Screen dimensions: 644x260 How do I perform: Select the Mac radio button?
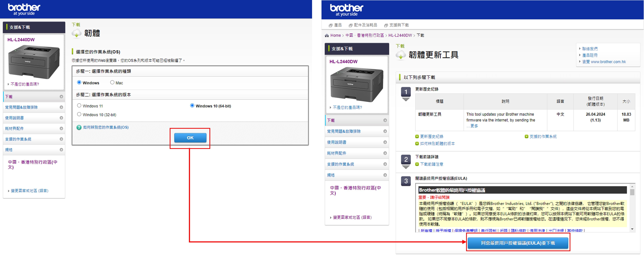[x=112, y=83]
